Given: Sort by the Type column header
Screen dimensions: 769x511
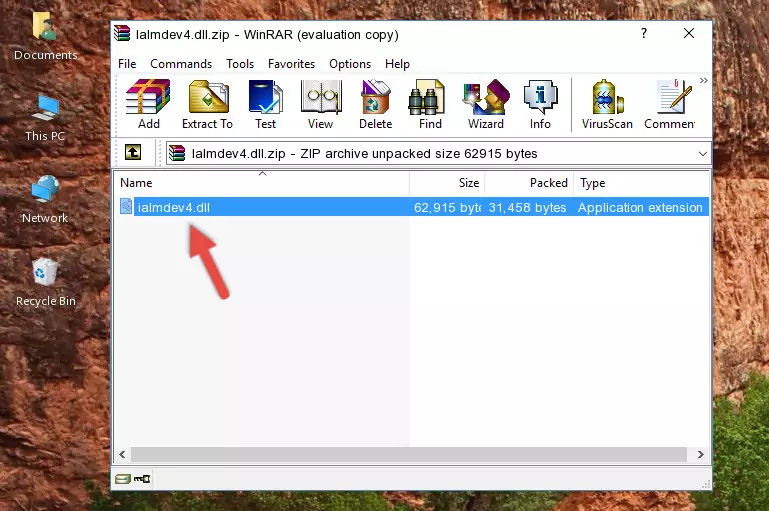Looking at the screenshot, I should (641, 183).
